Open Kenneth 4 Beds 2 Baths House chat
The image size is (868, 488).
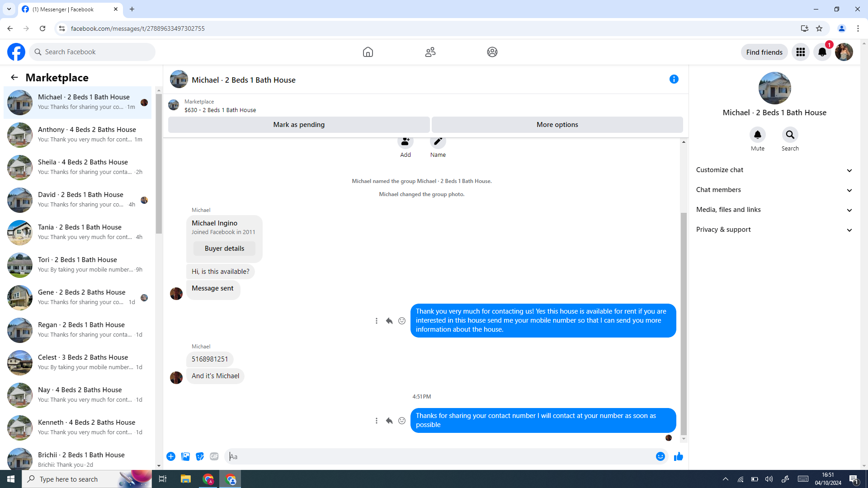coord(78,427)
